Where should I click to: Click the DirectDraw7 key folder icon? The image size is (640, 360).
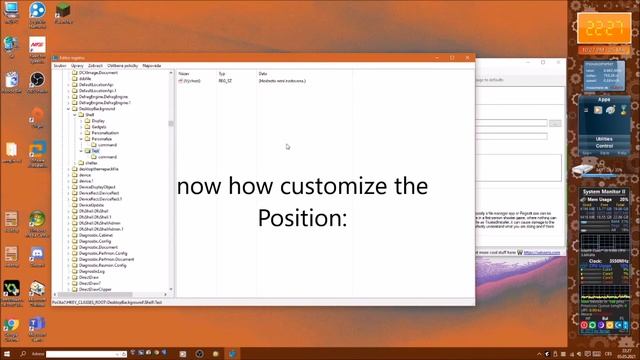(75, 283)
